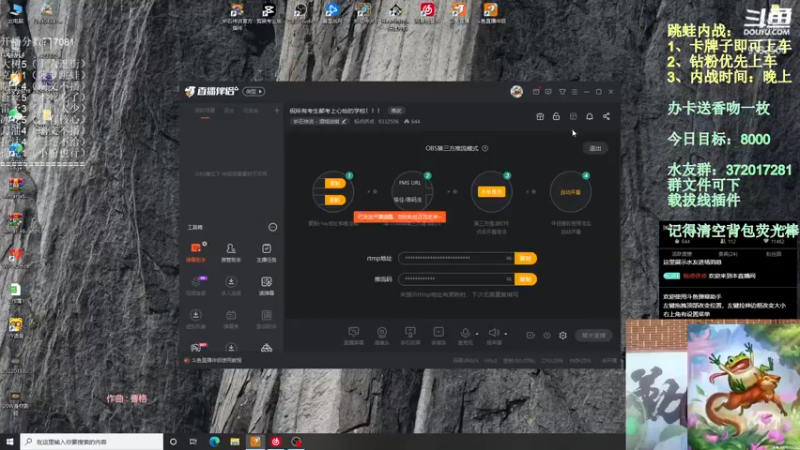Image resolution: width=800 pixels, height=450 pixels.
Task: Click the 扬声器 speaker icon
Action: click(x=494, y=335)
